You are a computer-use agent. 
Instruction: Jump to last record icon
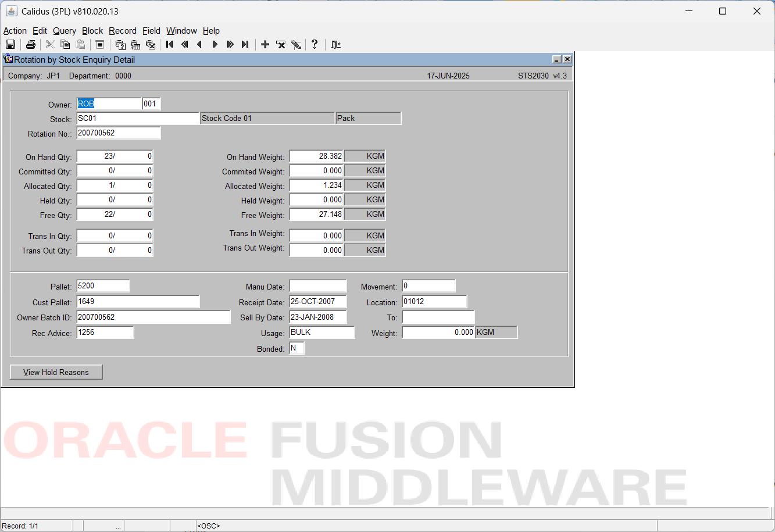[x=245, y=44]
